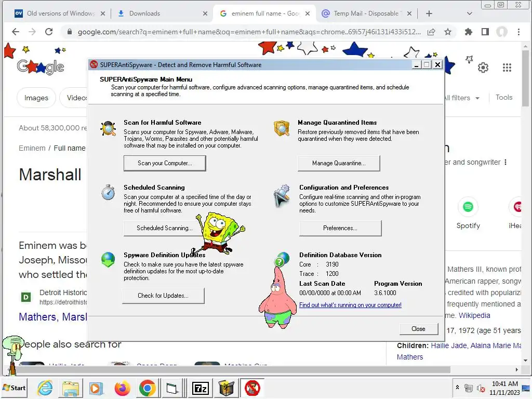Open Manage Quarantine dialog
Image resolution: width=532 pixels, height=399 pixels.
coord(339,163)
